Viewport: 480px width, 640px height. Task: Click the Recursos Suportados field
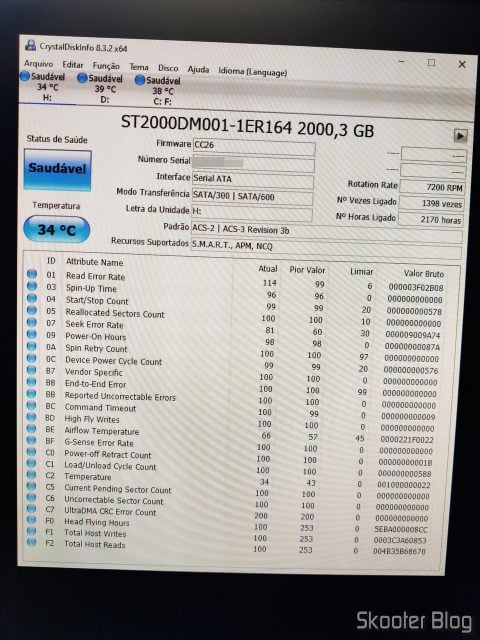click(x=326, y=247)
